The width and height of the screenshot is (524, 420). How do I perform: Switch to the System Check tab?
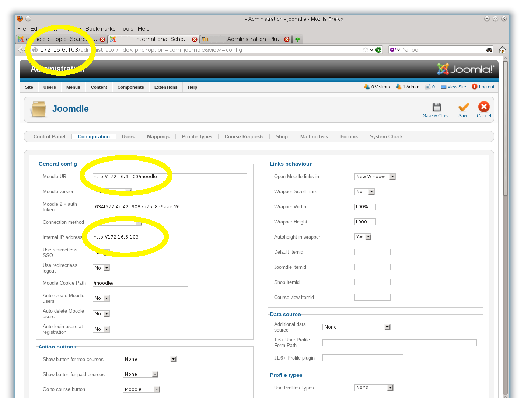[386, 136]
